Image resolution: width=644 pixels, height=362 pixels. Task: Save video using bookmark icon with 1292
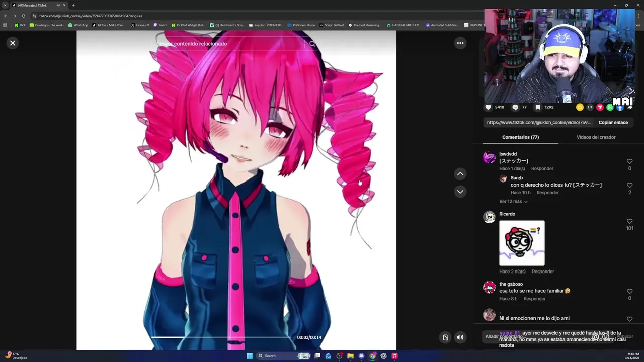pos(538,107)
